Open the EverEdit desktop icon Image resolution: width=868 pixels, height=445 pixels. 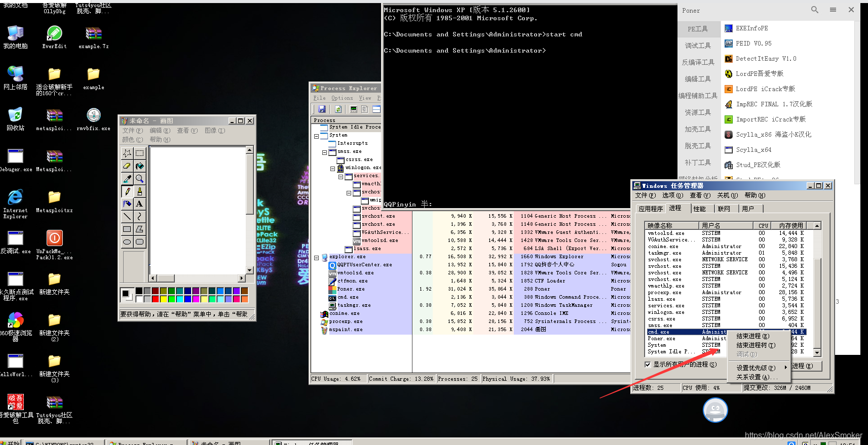[54, 37]
